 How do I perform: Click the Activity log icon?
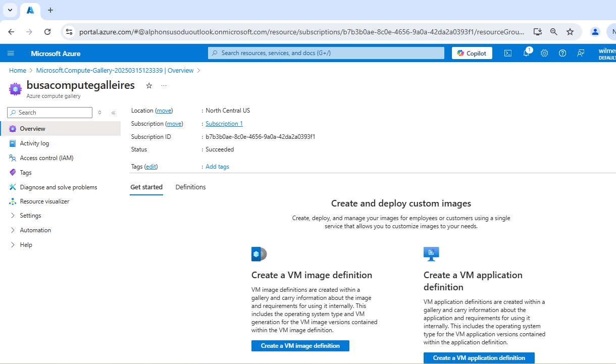point(13,143)
